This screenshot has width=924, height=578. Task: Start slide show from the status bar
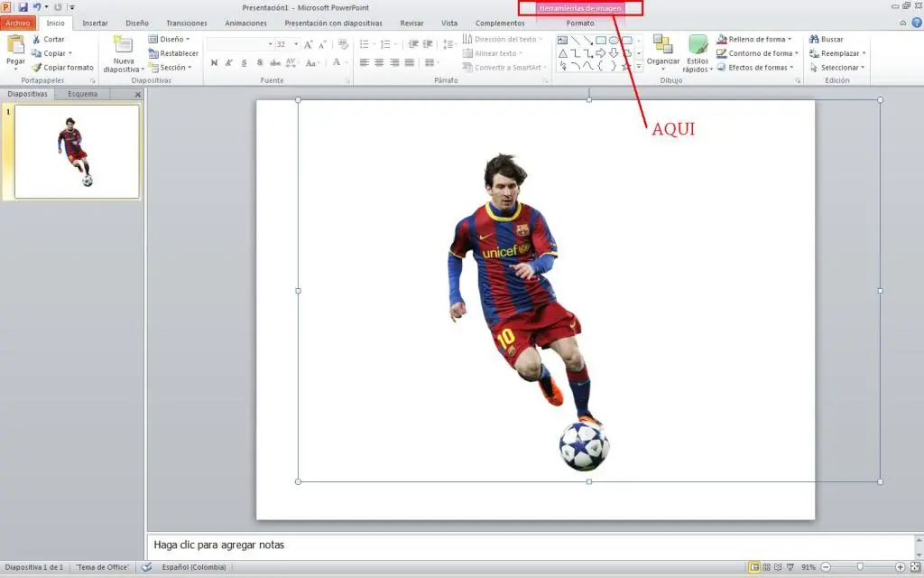(x=790, y=567)
